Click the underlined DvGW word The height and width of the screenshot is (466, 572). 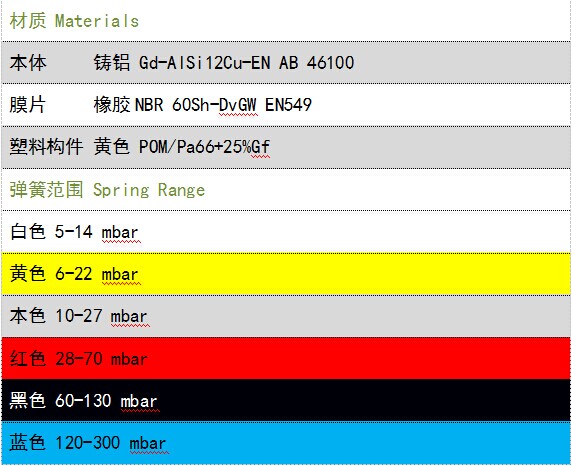tap(238, 105)
